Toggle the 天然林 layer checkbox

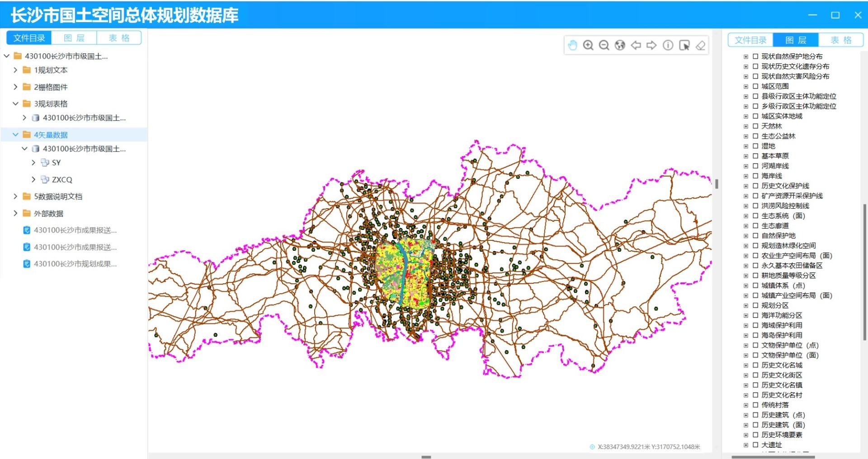pyautogui.click(x=755, y=126)
